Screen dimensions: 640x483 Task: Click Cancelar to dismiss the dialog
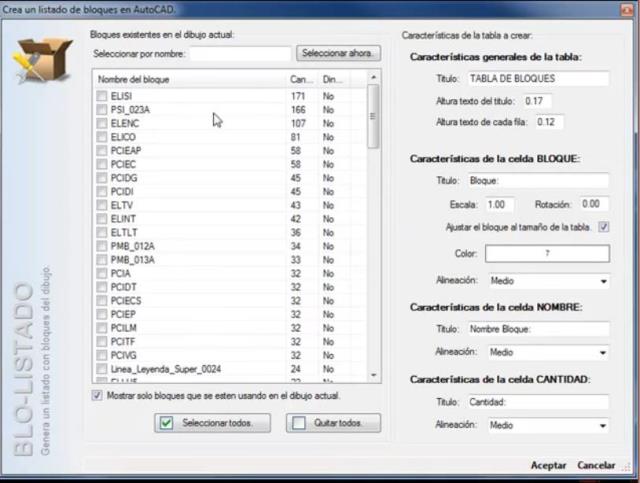click(x=596, y=465)
